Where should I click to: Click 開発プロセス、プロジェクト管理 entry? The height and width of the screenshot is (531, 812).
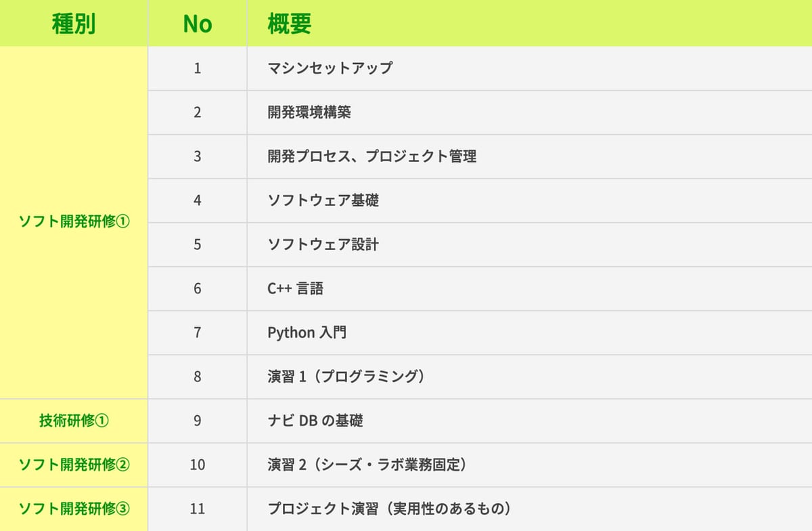(372, 156)
